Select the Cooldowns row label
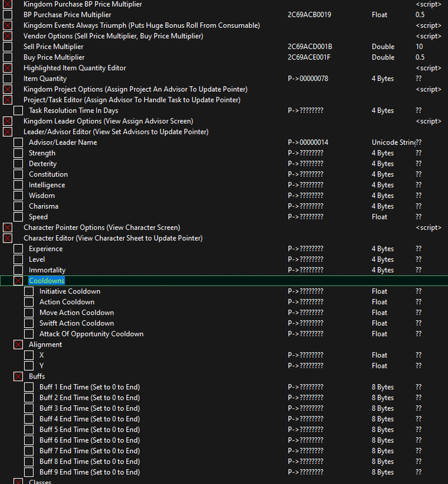 (x=47, y=281)
